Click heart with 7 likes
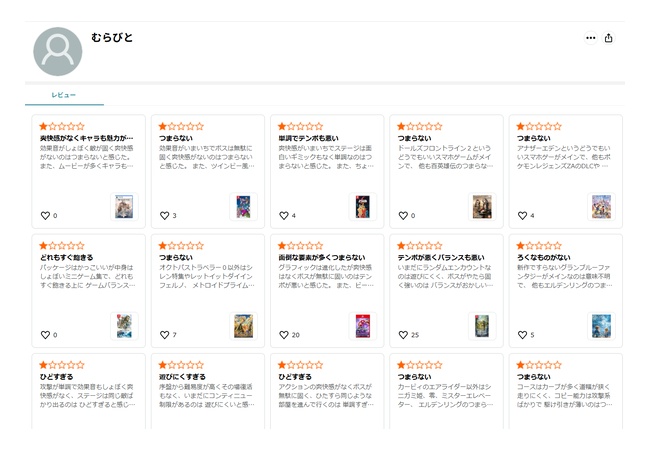Screen dimensions: 650x450 click(165, 335)
